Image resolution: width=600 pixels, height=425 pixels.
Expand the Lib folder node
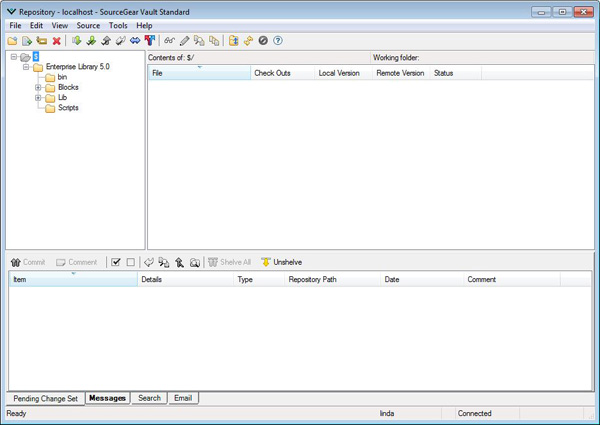38,97
